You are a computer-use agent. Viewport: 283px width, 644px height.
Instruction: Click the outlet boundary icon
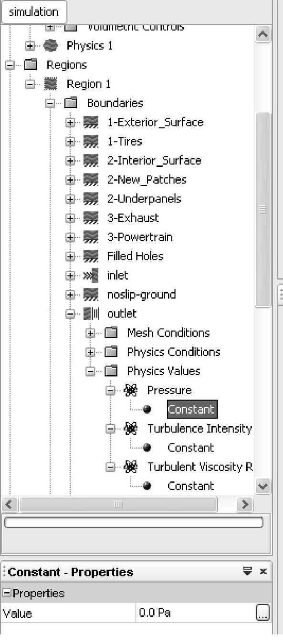point(90,313)
